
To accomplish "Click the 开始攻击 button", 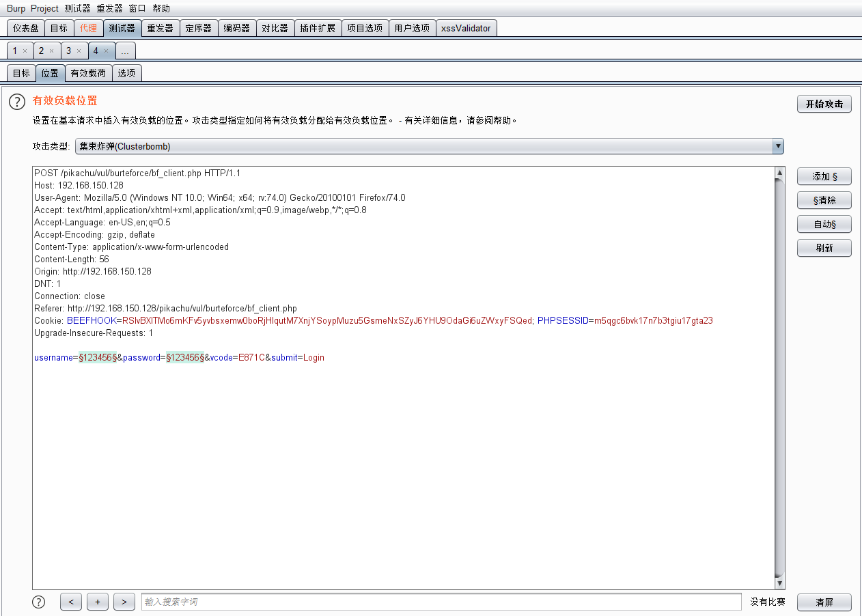I will click(824, 104).
